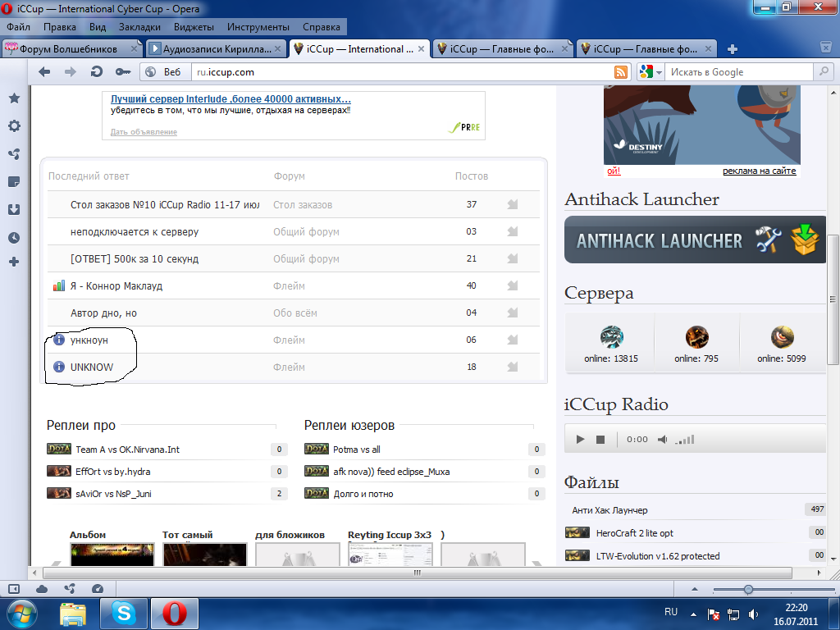Open the Правка menu
Image resolution: width=840 pixels, height=630 pixels.
(x=59, y=27)
